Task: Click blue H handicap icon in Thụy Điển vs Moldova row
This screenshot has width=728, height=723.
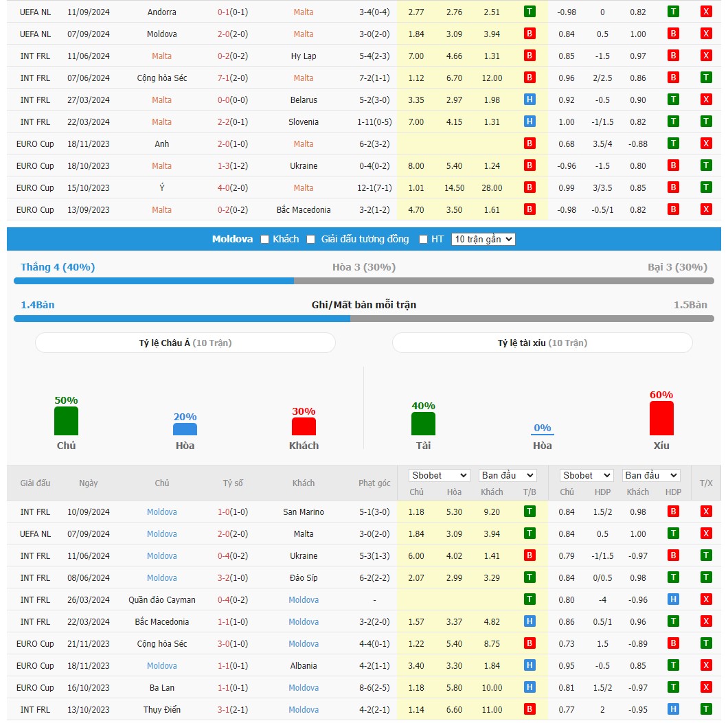Action: (x=673, y=709)
